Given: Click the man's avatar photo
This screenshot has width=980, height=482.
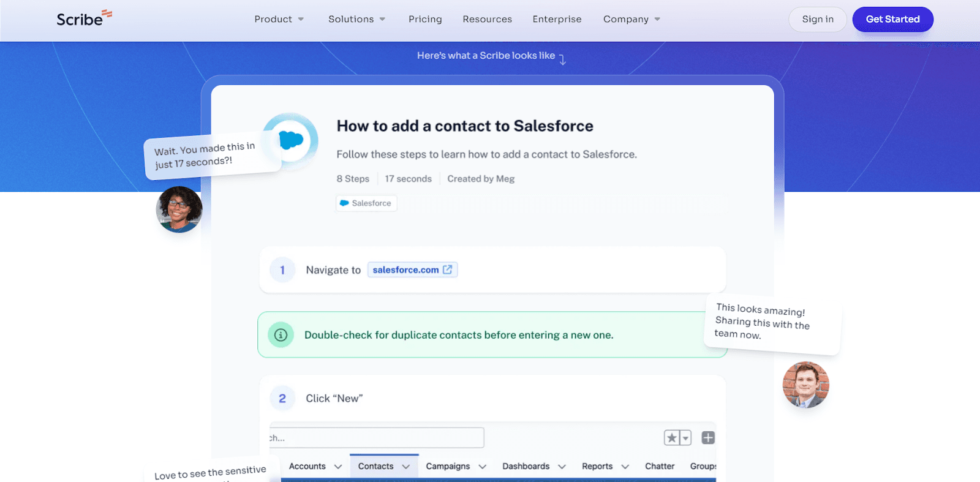Looking at the screenshot, I should point(806,385).
